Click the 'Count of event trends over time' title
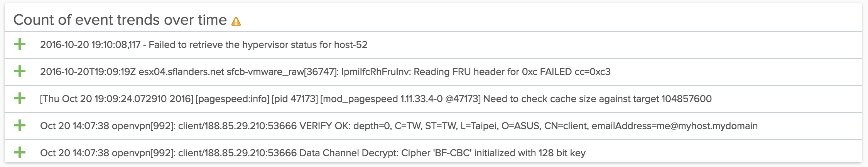This screenshot has height=167, width=868. 120,20
